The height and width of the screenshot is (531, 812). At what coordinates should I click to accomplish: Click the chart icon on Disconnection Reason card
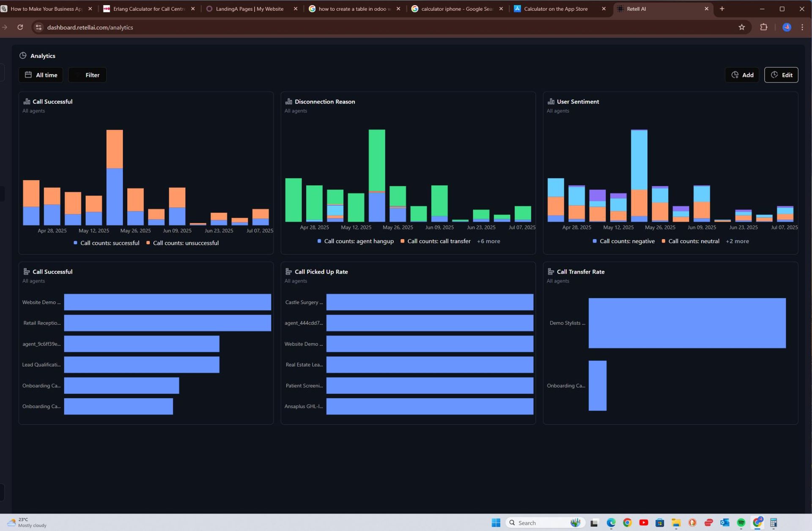(x=289, y=101)
